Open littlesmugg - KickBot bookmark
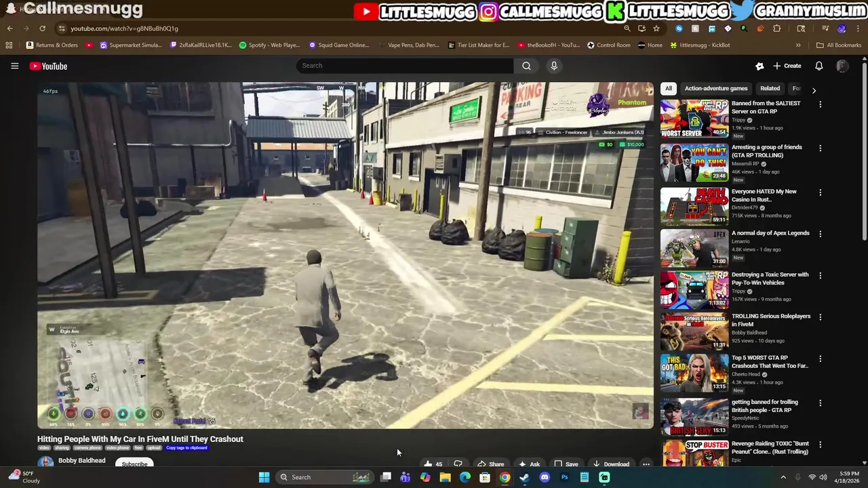 click(700, 45)
